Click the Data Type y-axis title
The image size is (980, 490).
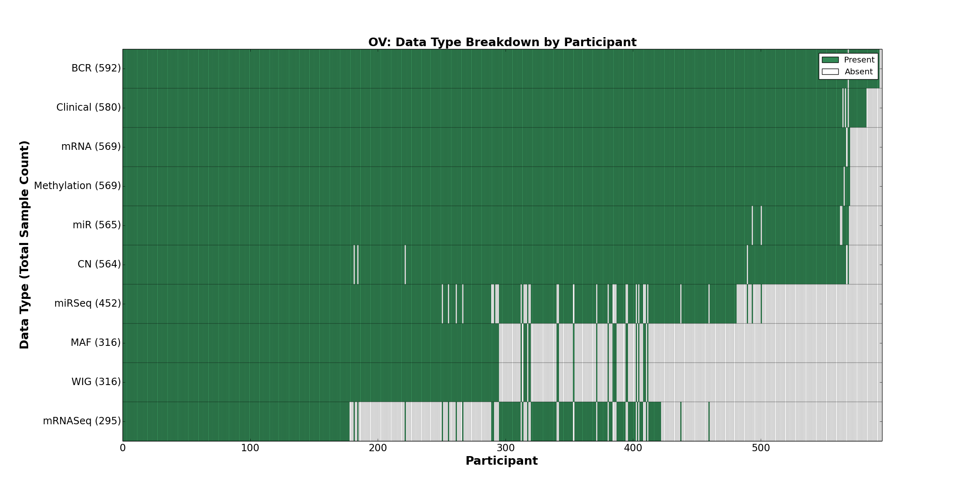coord(24,245)
